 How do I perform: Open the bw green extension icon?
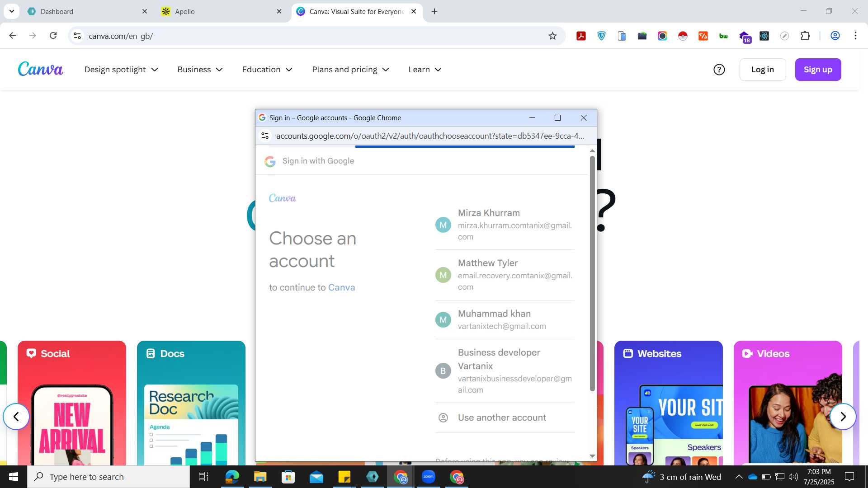point(723,36)
